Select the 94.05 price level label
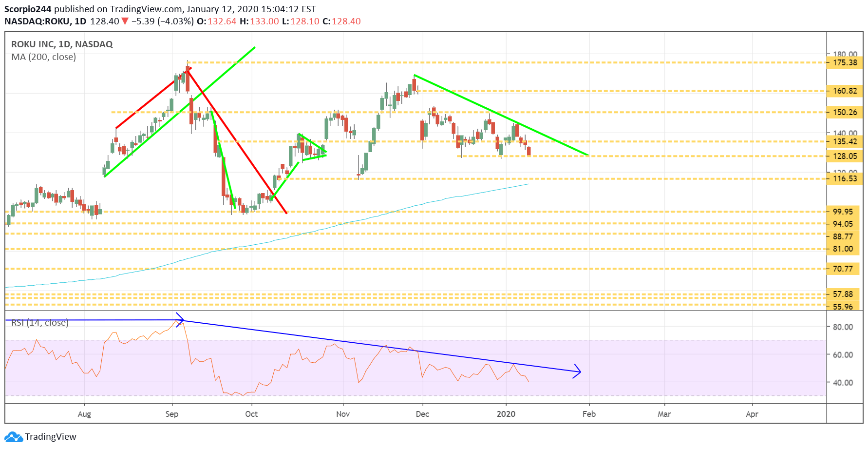The width and height of the screenshot is (868, 450). click(843, 224)
